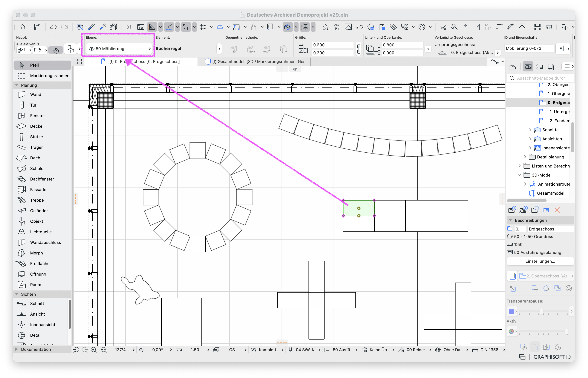The image size is (588, 378).
Task: Select the Träger tool
Action: click(42, 147)
